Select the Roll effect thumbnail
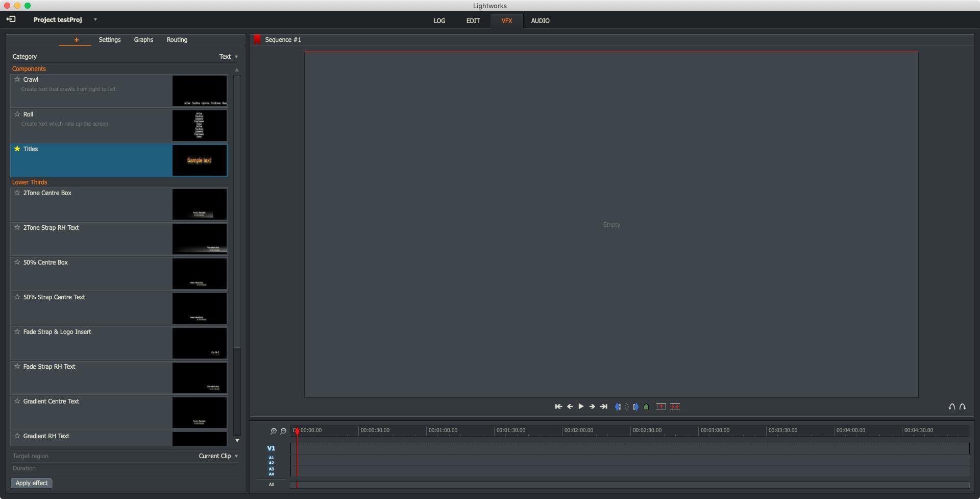This screenshot has width=980, height=499. [199, 126]
